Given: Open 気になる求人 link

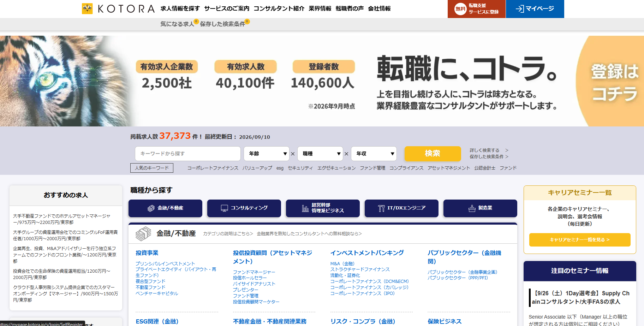Looking at the screenshot, I should point(177,24).
